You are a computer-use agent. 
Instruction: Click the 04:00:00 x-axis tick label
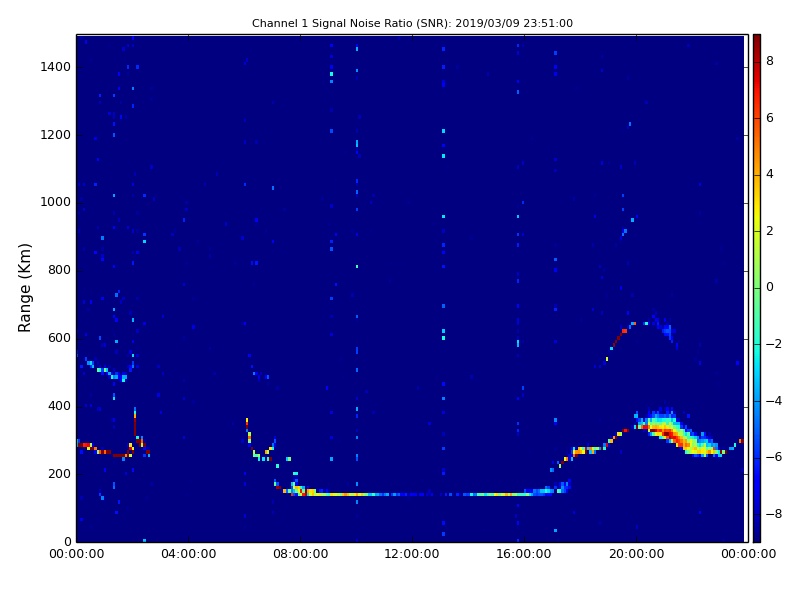[x=188, y=554]
